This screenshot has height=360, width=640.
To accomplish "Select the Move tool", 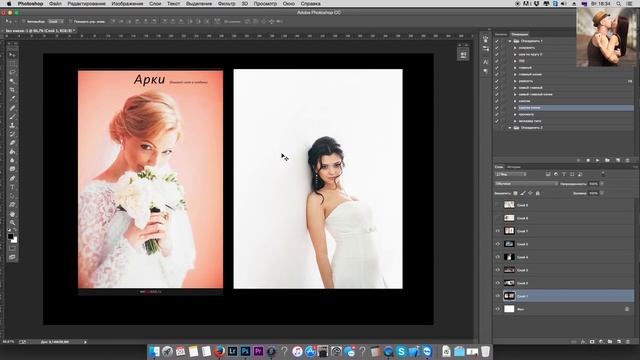I will [12, 55].
